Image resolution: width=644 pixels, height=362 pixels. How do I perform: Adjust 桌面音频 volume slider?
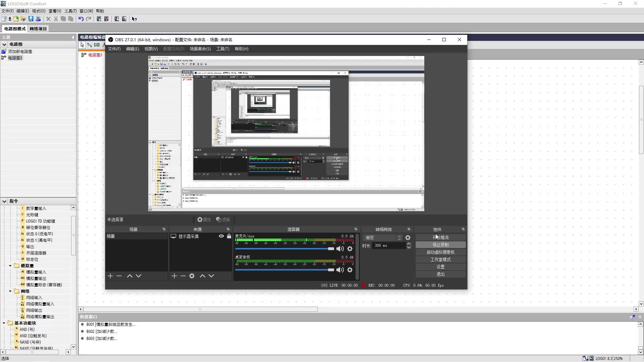coord(285,270)
